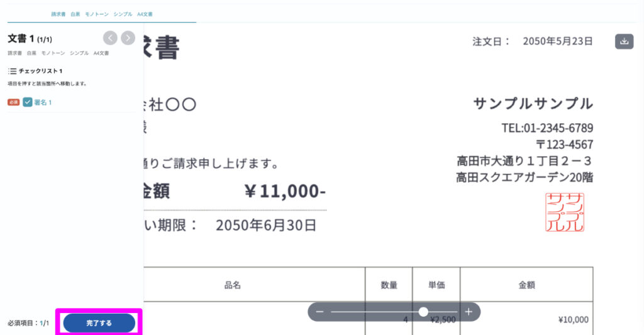
Task: Go to the previous document arrow
Action: pyautogui.click(x=110, y=38)
